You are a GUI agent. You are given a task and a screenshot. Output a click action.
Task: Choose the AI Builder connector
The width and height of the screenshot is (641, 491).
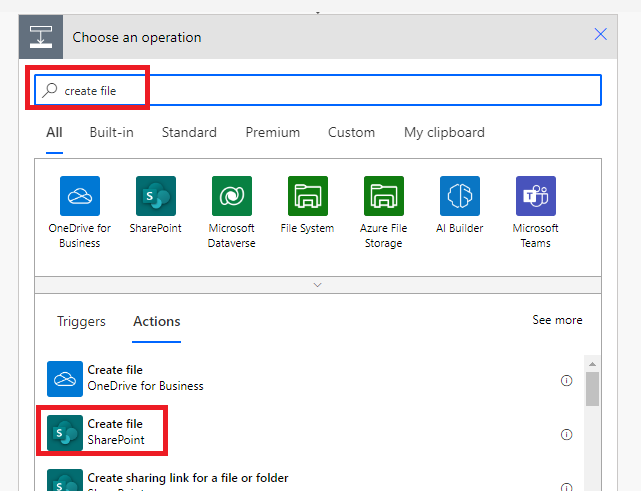(460, 196)
